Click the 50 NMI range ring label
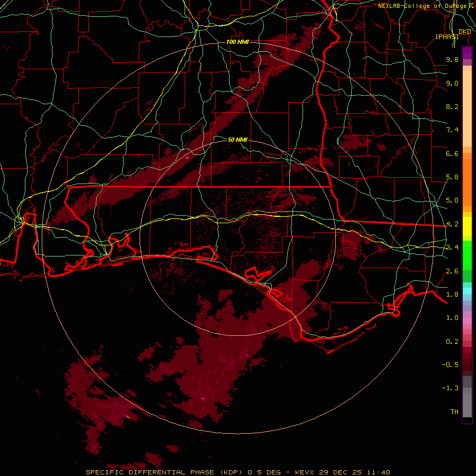476x476 pixels. (237, 140)
